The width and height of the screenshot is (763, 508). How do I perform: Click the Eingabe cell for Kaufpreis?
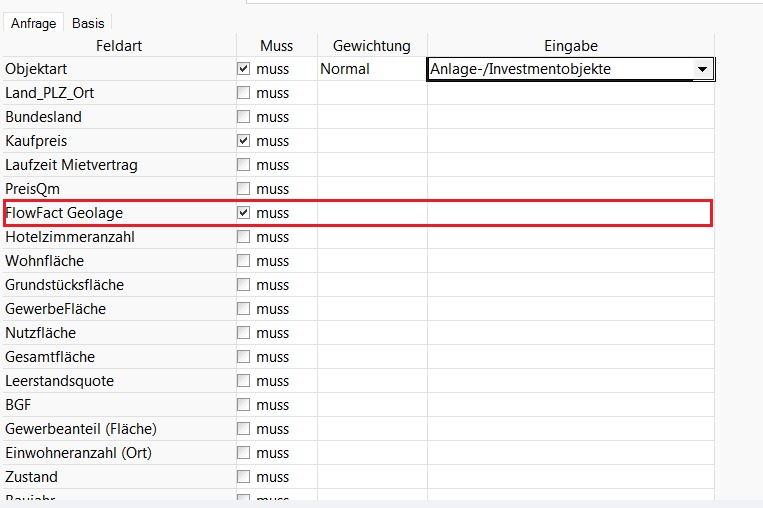coord(570,141)
